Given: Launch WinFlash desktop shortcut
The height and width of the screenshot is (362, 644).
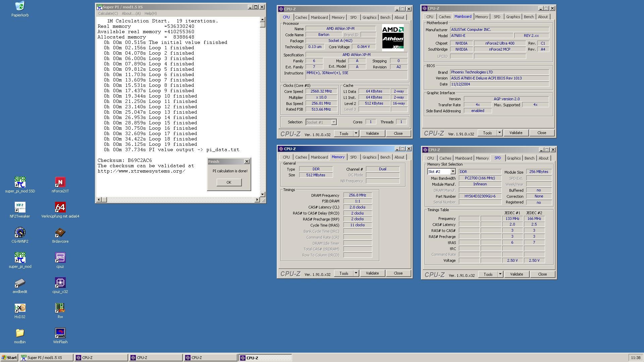Looking at the screenshot, I should point(60,336).
